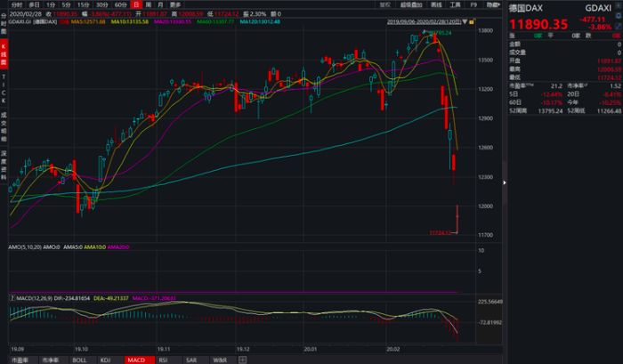Select the daily 日 K-line tab

pyautogui.click(x=136, y=4)
